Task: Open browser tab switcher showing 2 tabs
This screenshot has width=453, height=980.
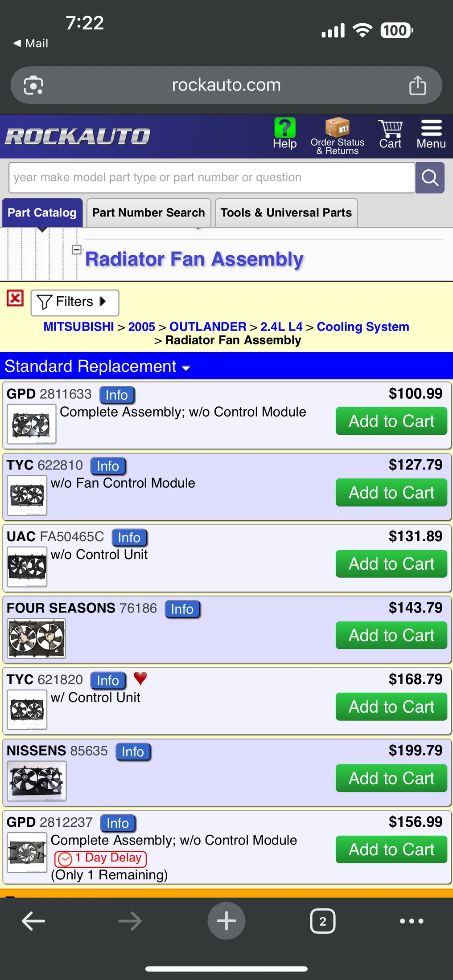Action: click(322, 921)
